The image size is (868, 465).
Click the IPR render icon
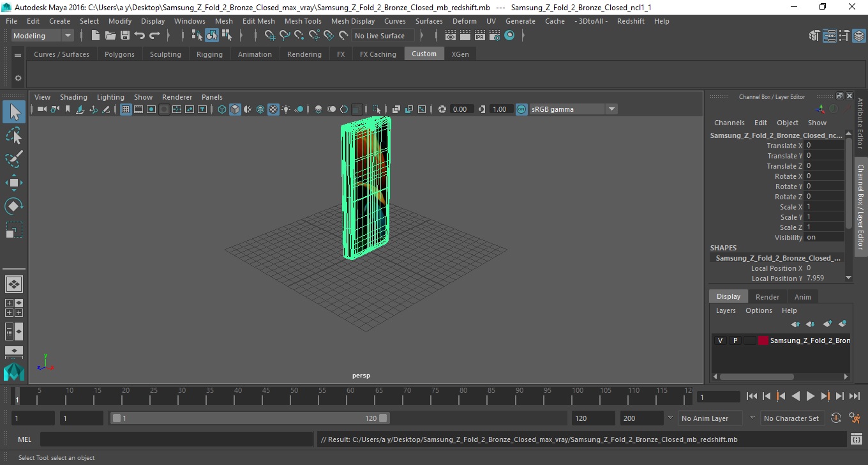tap(479, 36)
